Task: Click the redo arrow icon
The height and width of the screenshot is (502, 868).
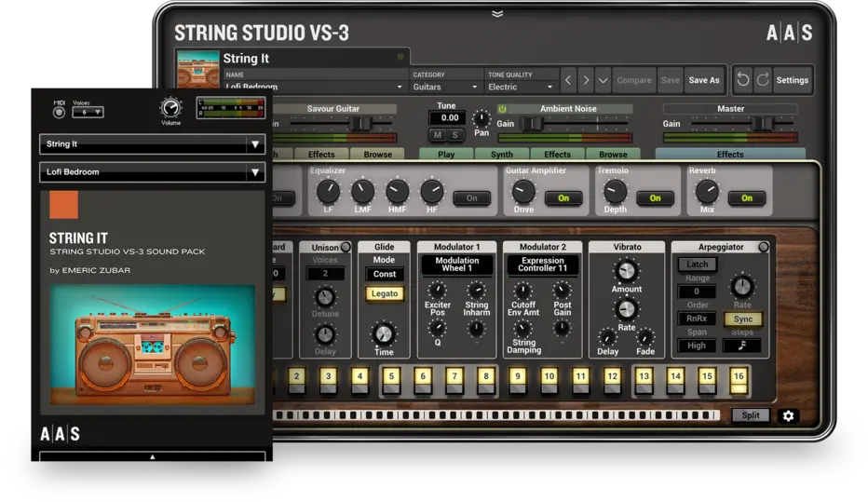Action: click(762, 80)
